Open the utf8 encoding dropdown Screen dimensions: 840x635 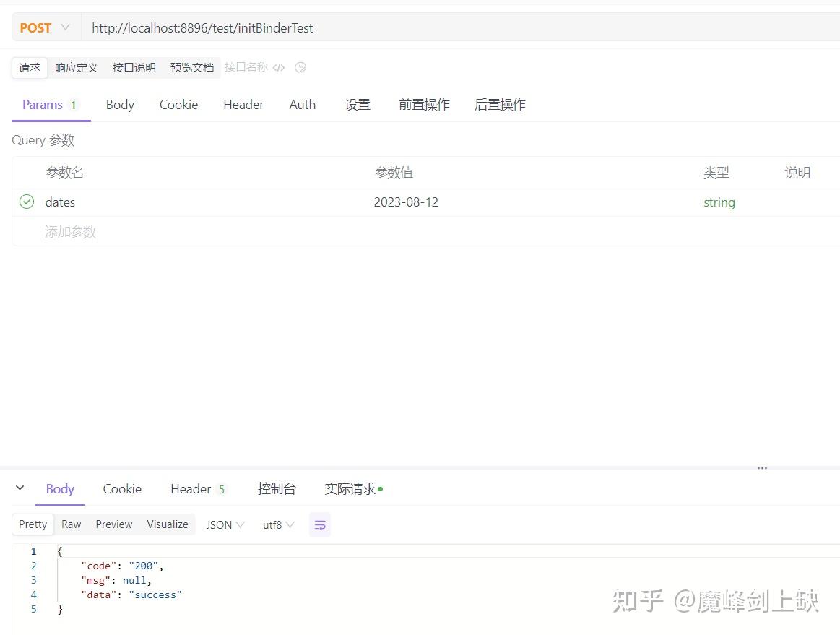click(277, 524)
